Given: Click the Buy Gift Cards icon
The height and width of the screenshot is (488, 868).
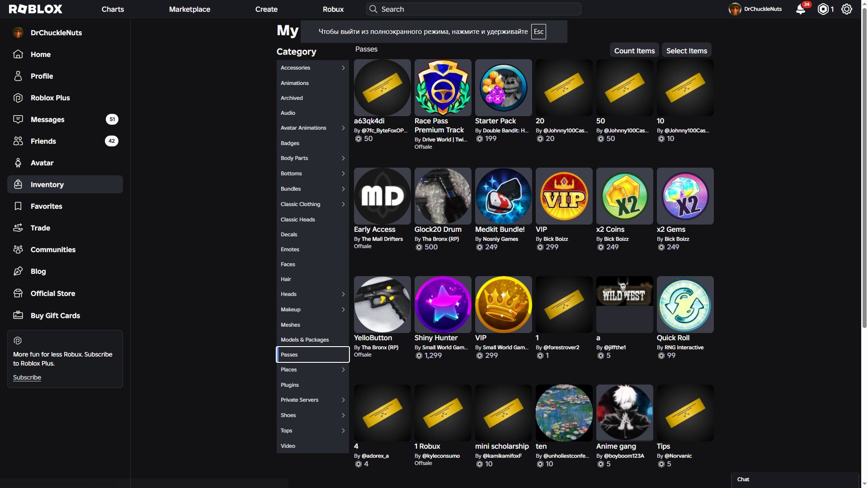Looking at the screenshot, I should tap(18, 315).
